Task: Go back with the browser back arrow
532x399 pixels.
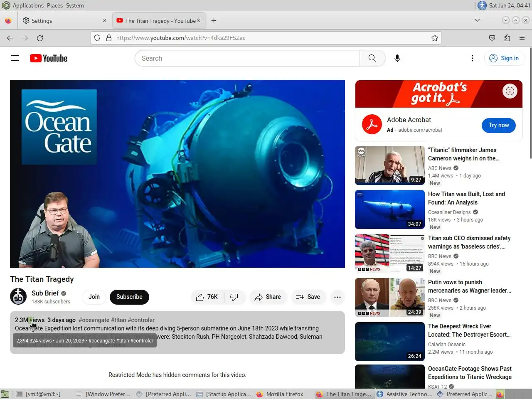Action: pos(10,38)
